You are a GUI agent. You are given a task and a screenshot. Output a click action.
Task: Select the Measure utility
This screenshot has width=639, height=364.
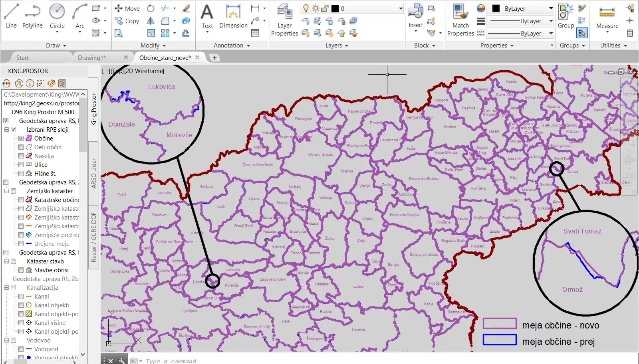pyautogui.click(x=607, y=17)
